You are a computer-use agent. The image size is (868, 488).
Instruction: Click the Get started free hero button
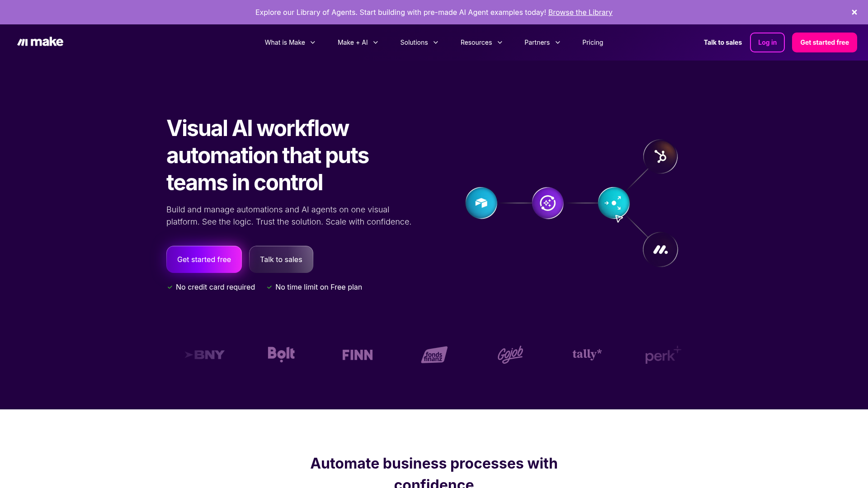click(x=204, y=259)
